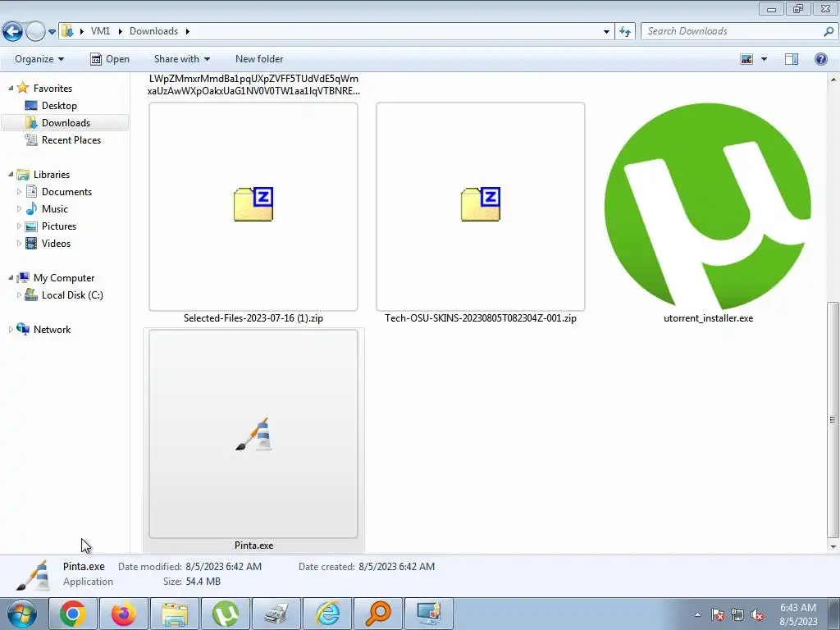Select the utorrent_installer.exe green icon
The height and width of the screenshot is (630, 840).
click(708, 206)
